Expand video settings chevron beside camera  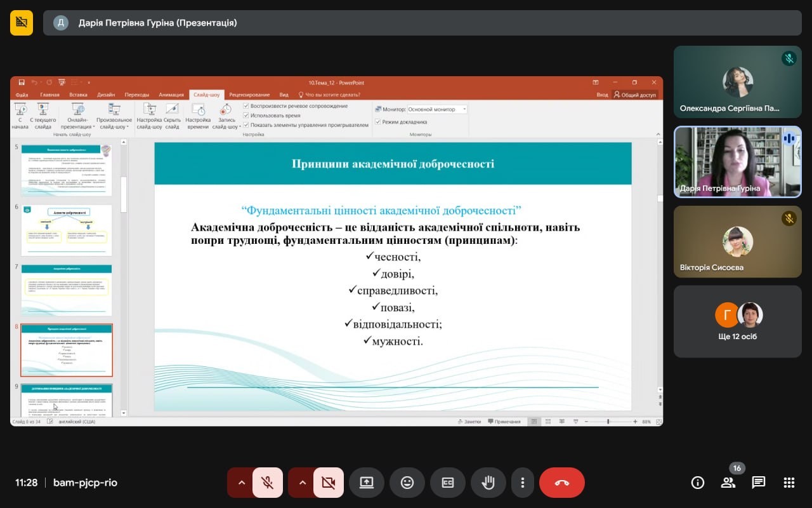(x=302, y=483)
